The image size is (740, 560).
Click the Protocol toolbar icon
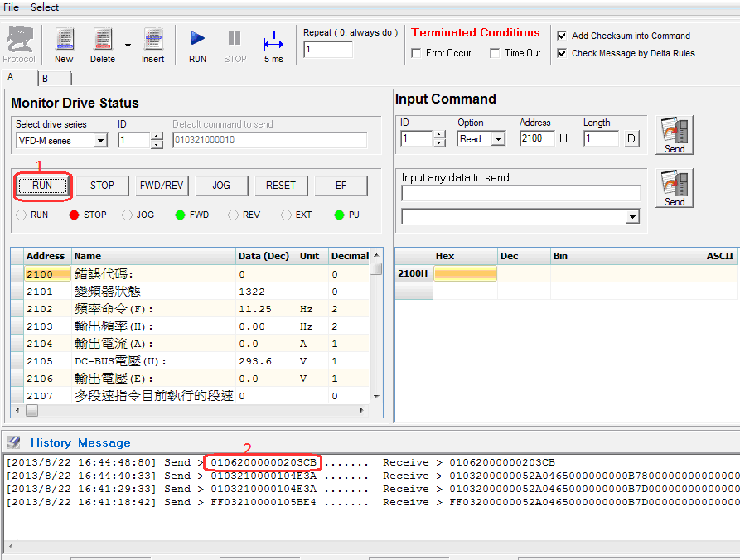[18, 44]
